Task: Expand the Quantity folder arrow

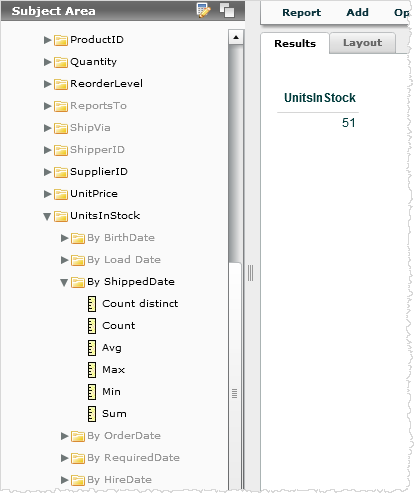Action: tap(47, 62)
